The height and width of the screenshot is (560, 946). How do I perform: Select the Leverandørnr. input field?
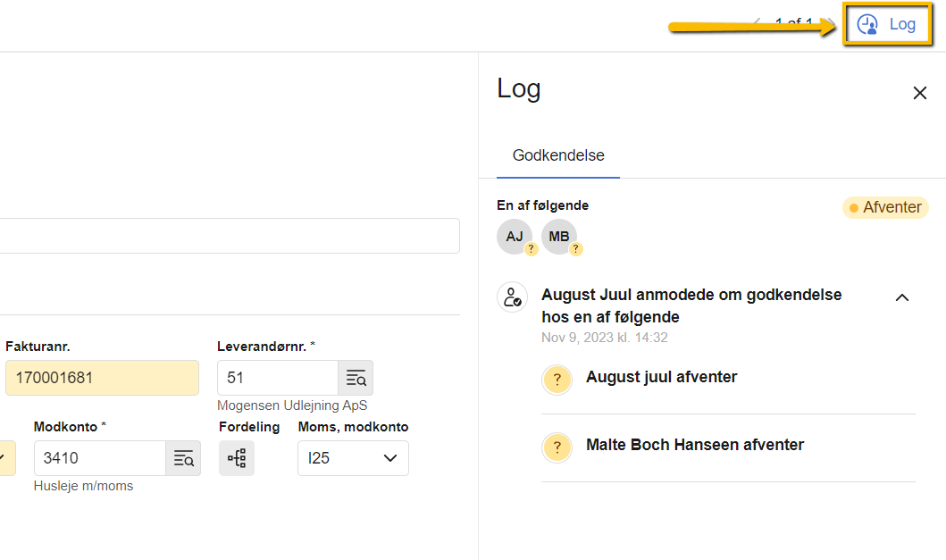[x=277, y=378]
